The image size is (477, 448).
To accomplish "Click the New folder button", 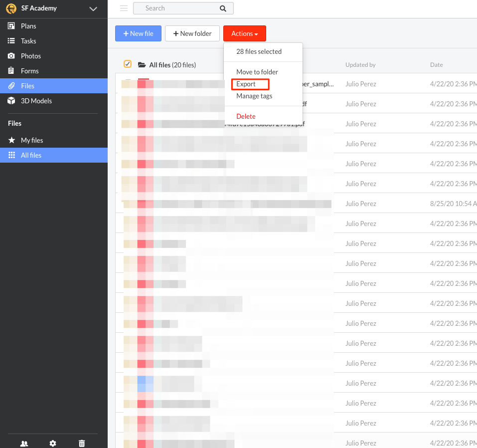I will [192, 33].
